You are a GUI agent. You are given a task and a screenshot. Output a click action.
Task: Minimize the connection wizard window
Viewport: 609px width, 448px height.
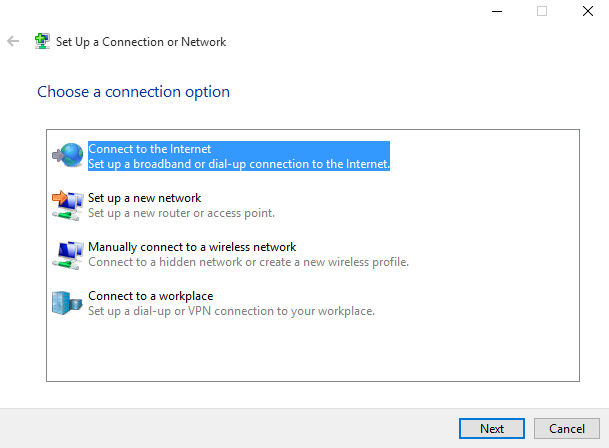tap(497, 11)
